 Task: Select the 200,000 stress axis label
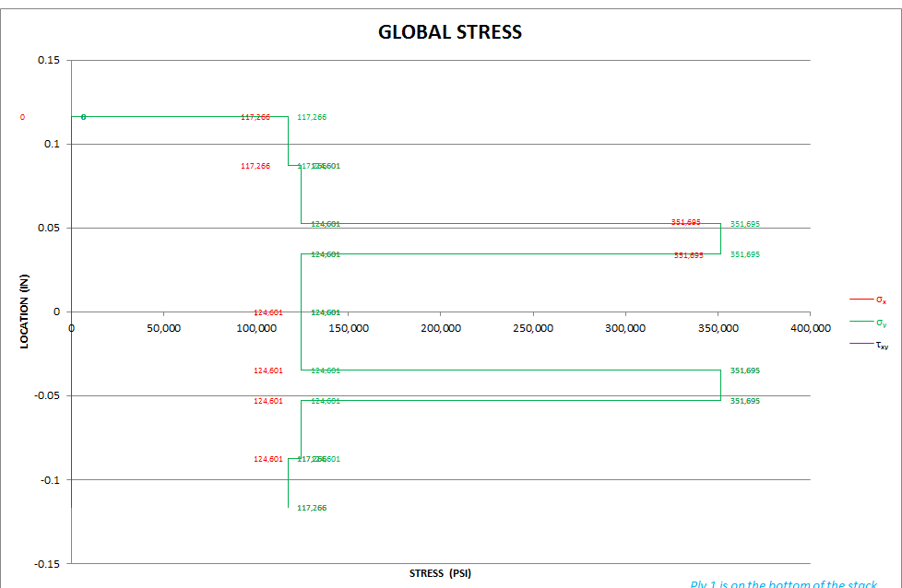(440, 328)
